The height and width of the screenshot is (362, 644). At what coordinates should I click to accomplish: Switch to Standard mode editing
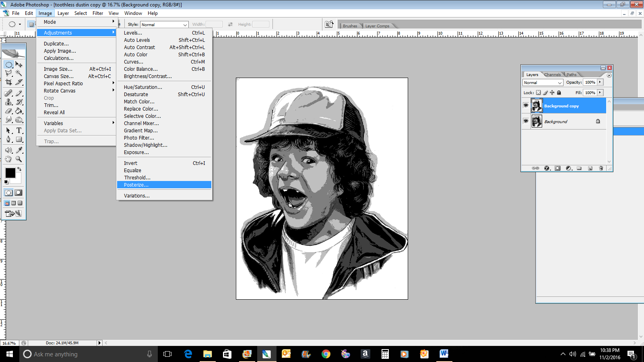(x=8, y=193)
